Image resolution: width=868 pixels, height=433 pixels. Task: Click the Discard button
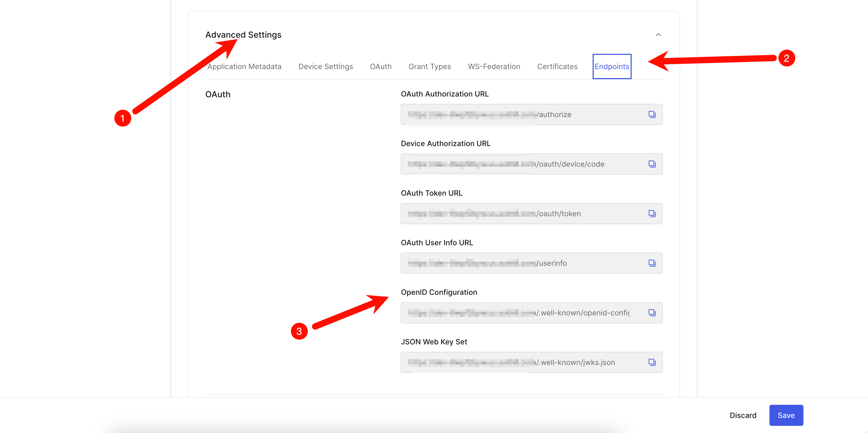pos(743,415)
